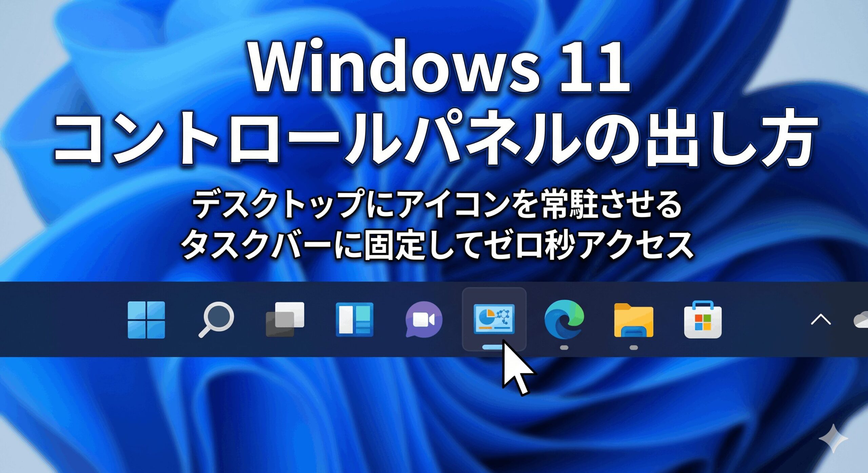Expand the hidden icons chevron
This screenshot has width=868, height=473.
(x=821, y=320)
